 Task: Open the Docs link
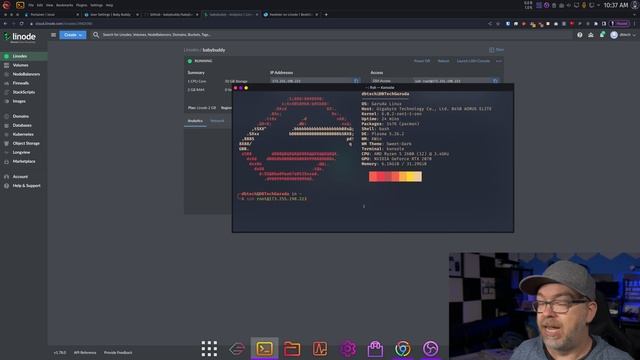pos(496,50)
